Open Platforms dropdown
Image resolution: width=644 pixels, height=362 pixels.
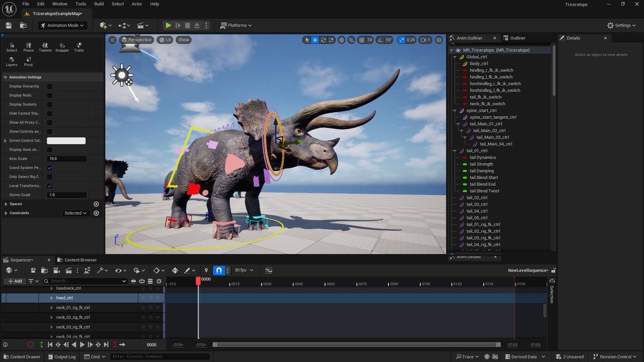click(x=236, y=25)
